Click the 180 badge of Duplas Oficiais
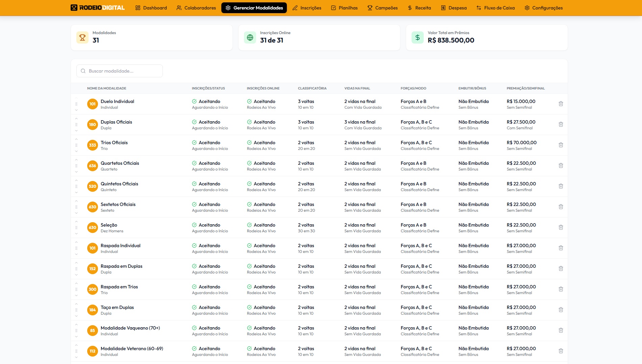This screenshot has width=642, height=364. 93,125
